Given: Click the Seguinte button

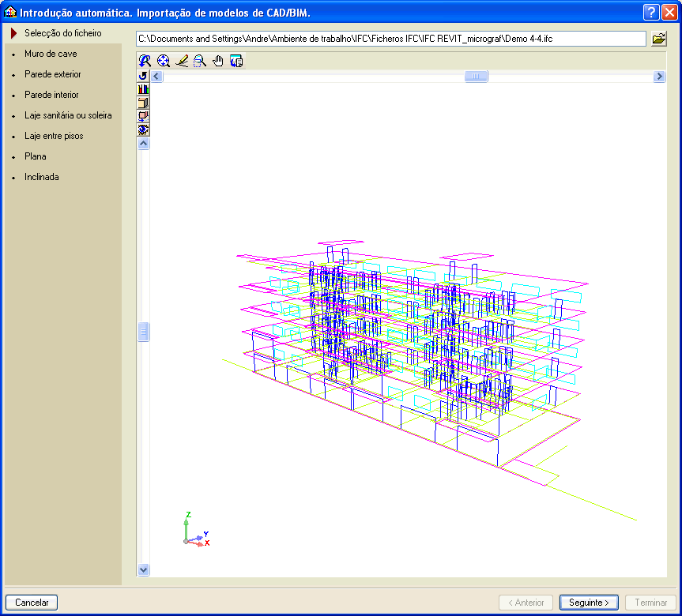Looking at the screenshot, I should coord(589,603).
